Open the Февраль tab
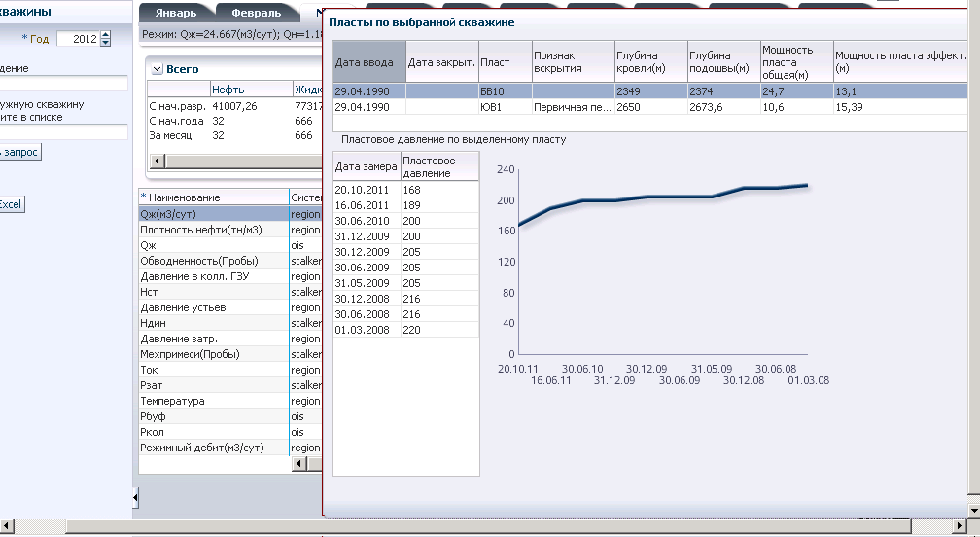This screenshot has width=980, height=537. (x=256, y=13)
